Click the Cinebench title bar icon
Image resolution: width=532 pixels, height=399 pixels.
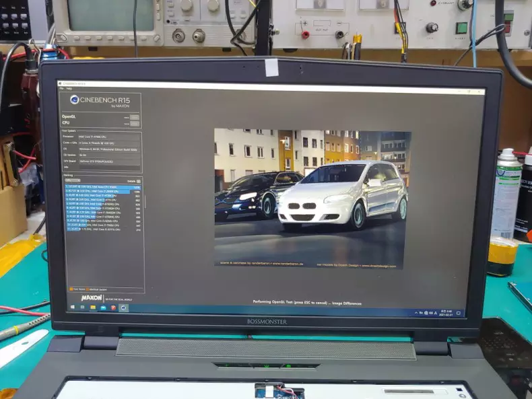click(60, 83)
